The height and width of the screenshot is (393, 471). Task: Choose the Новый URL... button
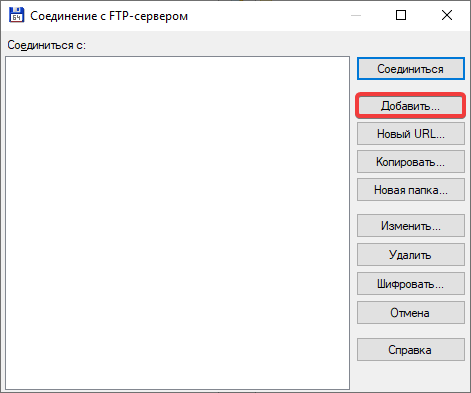(x=411, y=134)
